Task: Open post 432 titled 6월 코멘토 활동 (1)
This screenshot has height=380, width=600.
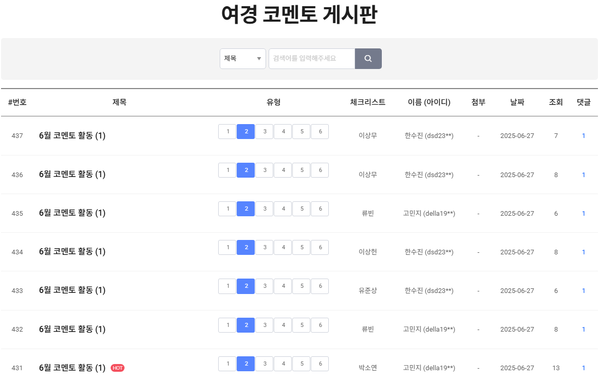Action: pos(72,329)
